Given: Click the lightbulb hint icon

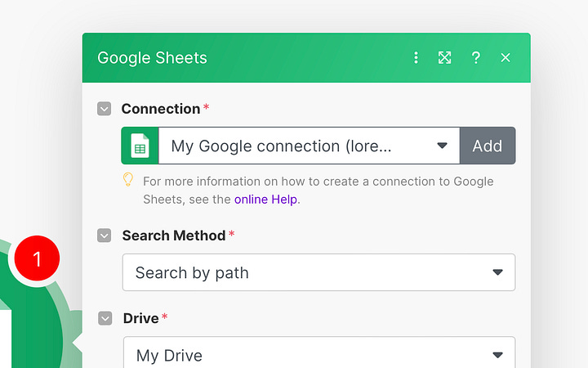Looking at the screenshot, I should click(128, 179).
